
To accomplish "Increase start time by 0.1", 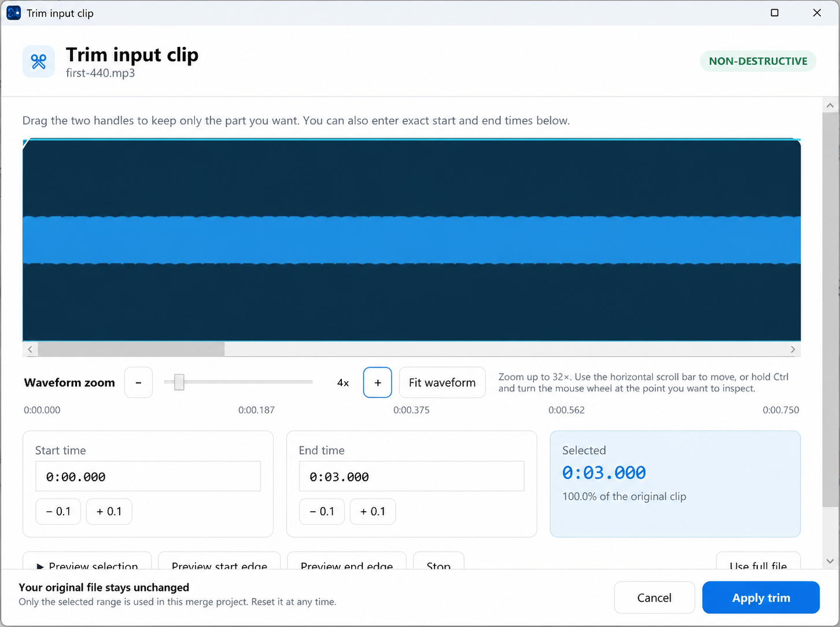I will (109, 512).
